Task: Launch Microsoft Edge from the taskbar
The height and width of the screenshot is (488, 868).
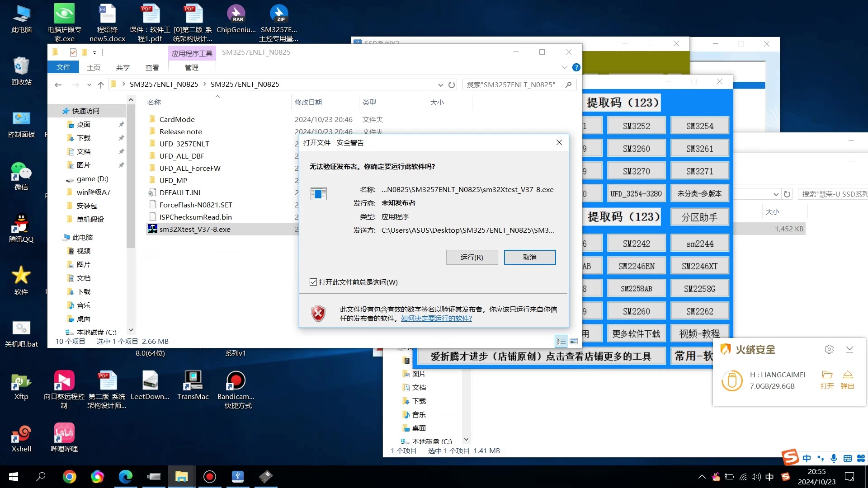Action: pyautogui.click(x=125, y=477)
